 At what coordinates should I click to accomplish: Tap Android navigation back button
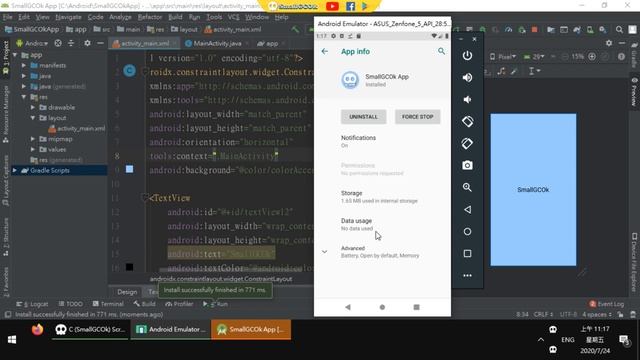[x=348, y=307]
